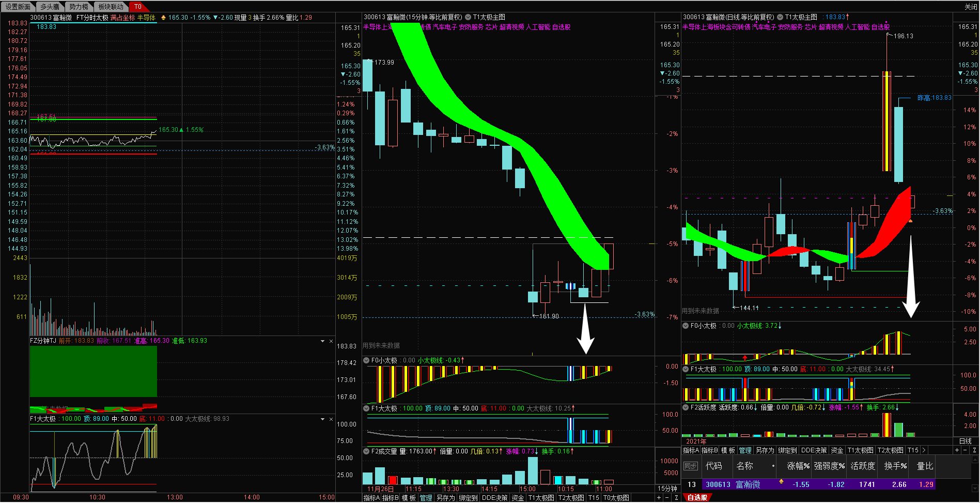The width and height of the screenshot is (980, 503).
Task: Click the 日线 period label
Action: (x=966, y=441)
